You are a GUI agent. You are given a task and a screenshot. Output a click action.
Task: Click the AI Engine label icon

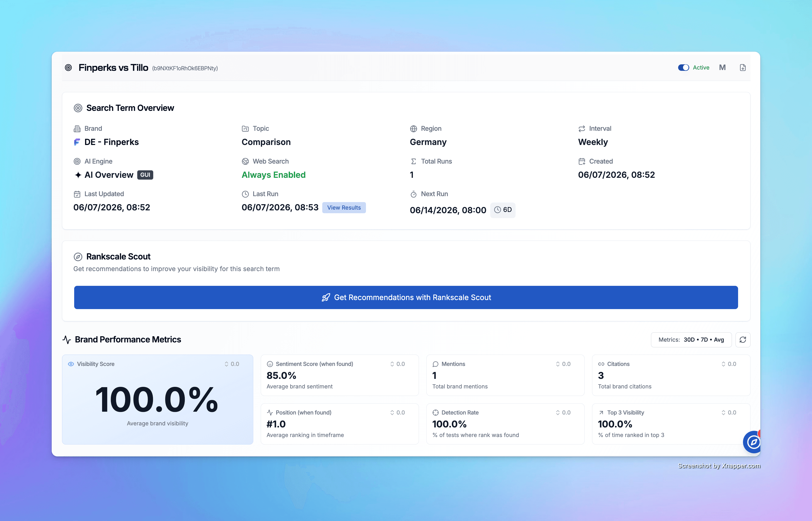point(77,161)
